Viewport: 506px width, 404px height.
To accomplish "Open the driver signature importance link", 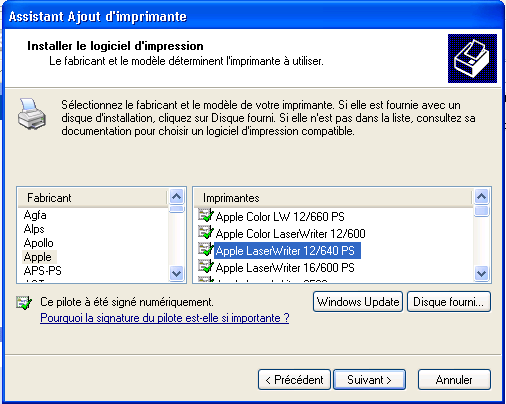I will click(165, 318).
